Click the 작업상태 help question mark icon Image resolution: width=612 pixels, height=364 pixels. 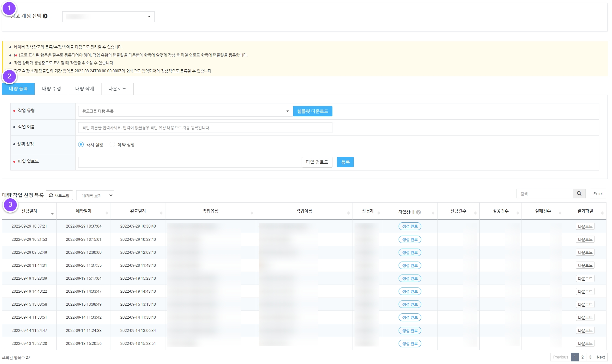coord(418,212)
